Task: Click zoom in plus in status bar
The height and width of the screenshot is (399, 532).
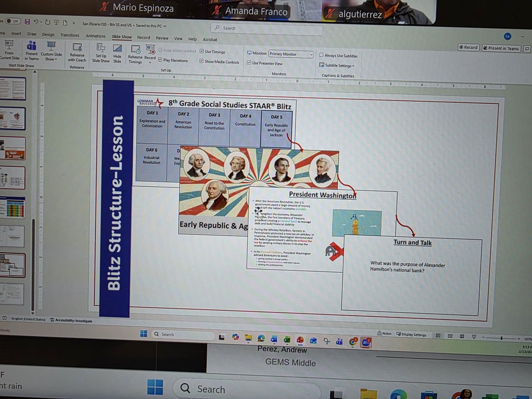Action: click(519, 338)
